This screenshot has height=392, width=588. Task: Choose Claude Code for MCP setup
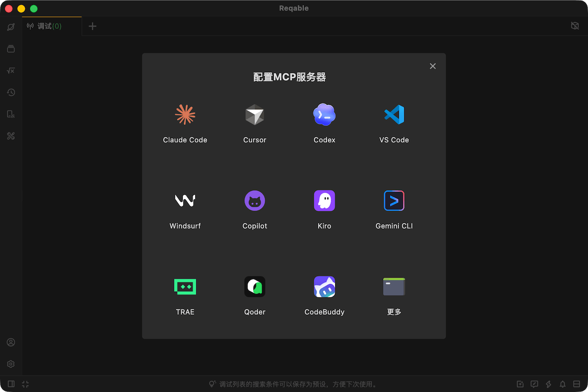click(x=185, y=124)
